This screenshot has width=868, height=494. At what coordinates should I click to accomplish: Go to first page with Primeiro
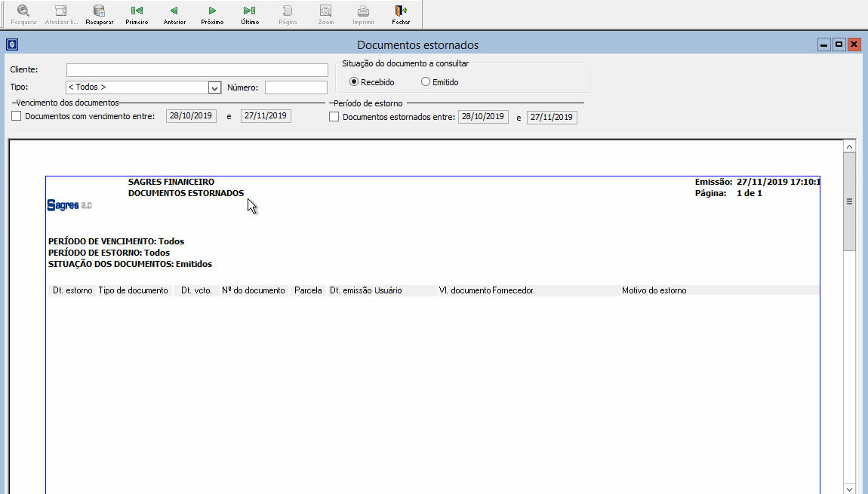[137, 11]
